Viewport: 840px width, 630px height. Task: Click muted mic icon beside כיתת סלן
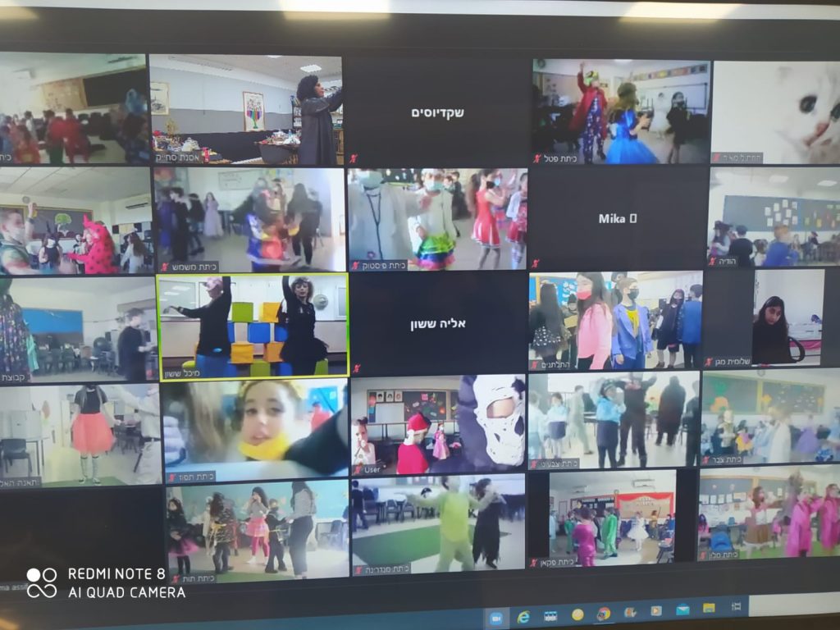(704, 555)
